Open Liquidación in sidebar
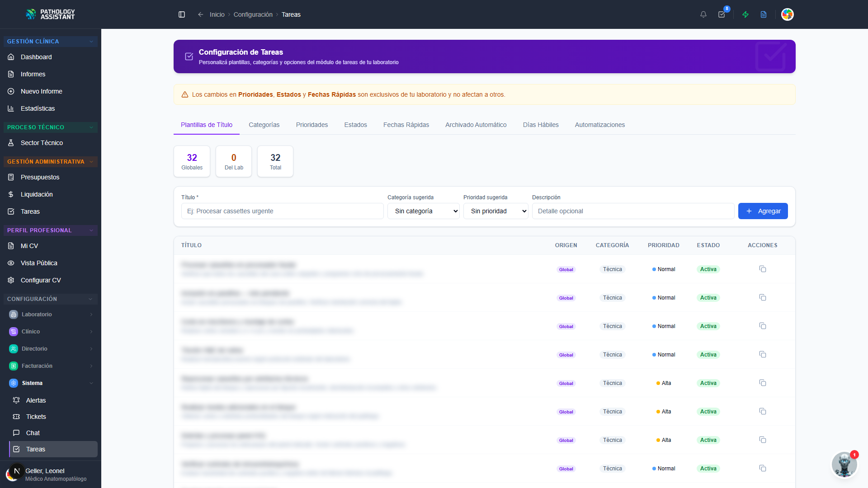 [51, 194]
